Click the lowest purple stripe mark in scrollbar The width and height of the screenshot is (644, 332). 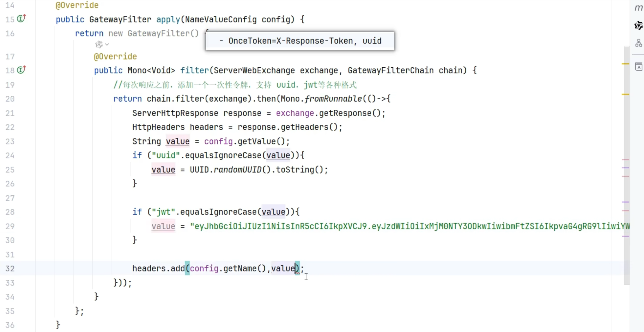tap(625, 236)
